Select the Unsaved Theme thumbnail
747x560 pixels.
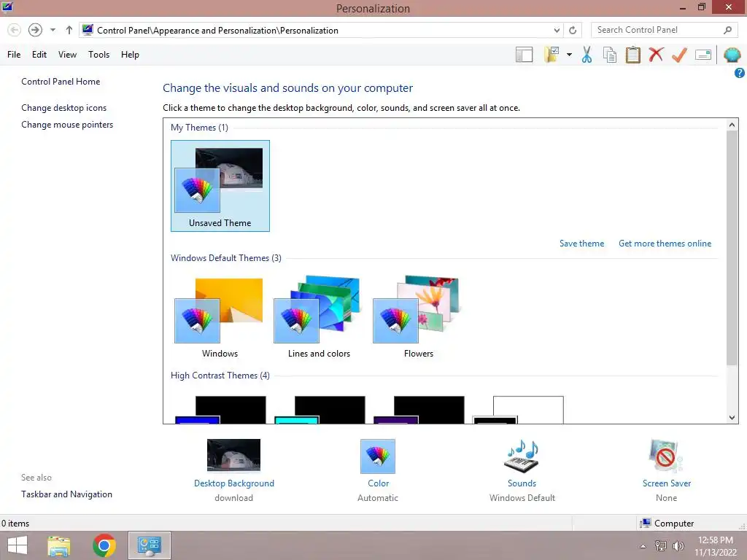pos(220,186)
